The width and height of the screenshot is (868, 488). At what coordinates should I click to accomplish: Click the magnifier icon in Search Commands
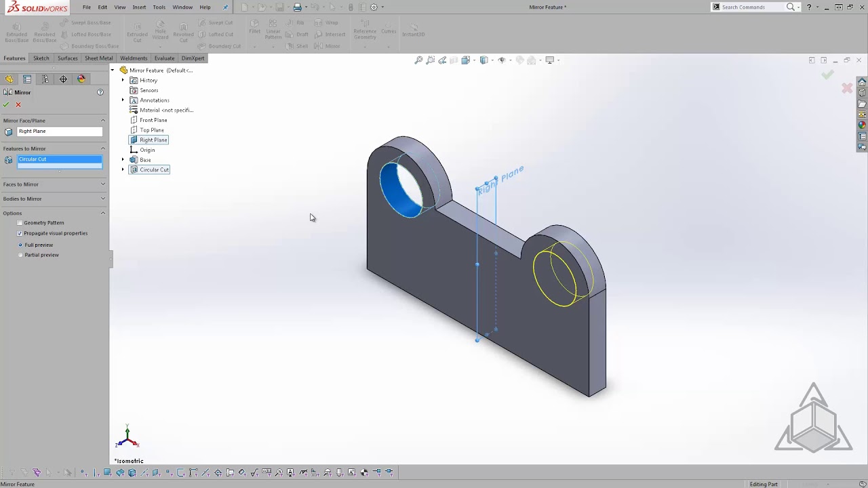(791, 7)
